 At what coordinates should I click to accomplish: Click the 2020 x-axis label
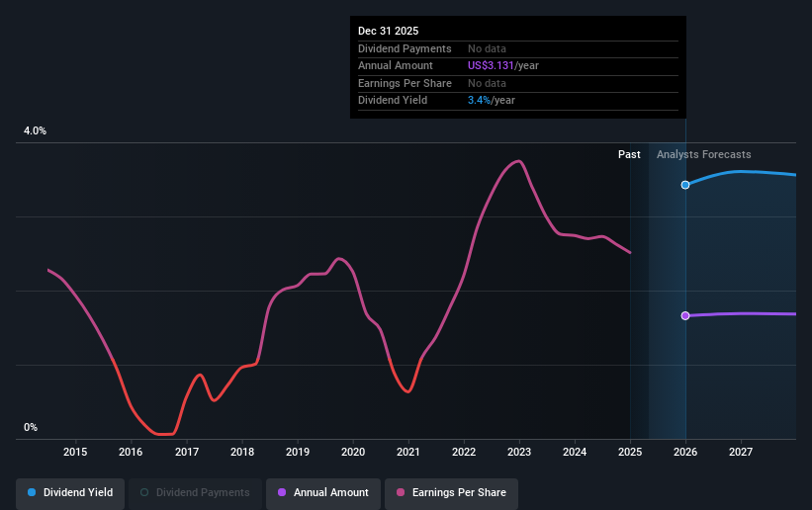353,452
